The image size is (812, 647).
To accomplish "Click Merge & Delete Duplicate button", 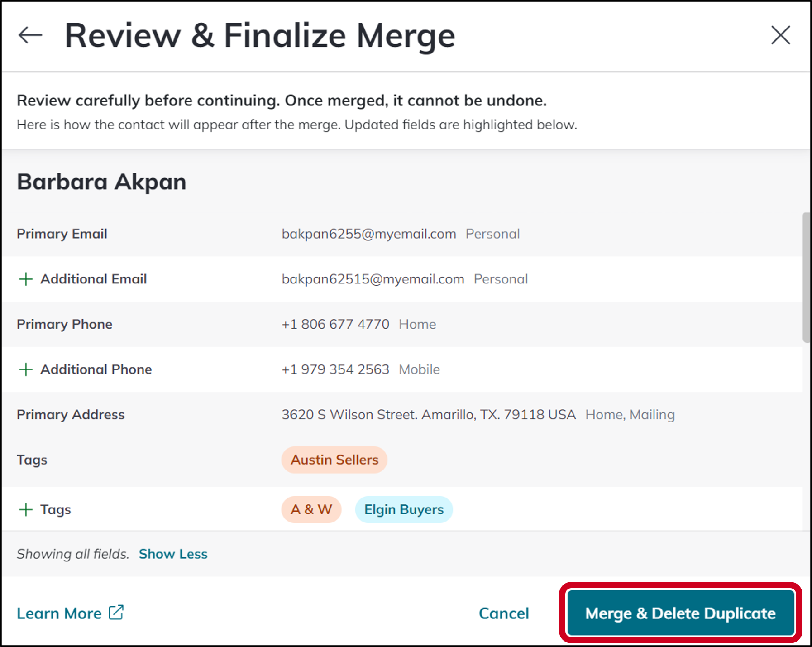I will [680, 613].
